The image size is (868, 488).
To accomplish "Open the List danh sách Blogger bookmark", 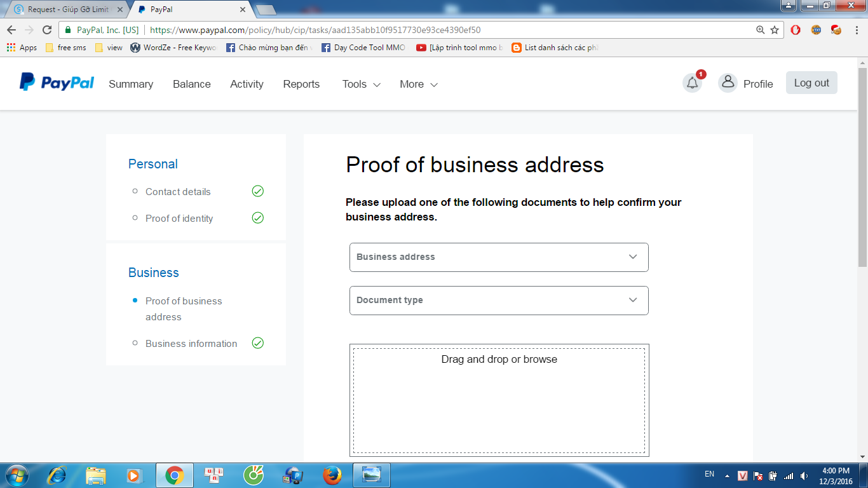I will pyautogui.click(x=555, y=48).
